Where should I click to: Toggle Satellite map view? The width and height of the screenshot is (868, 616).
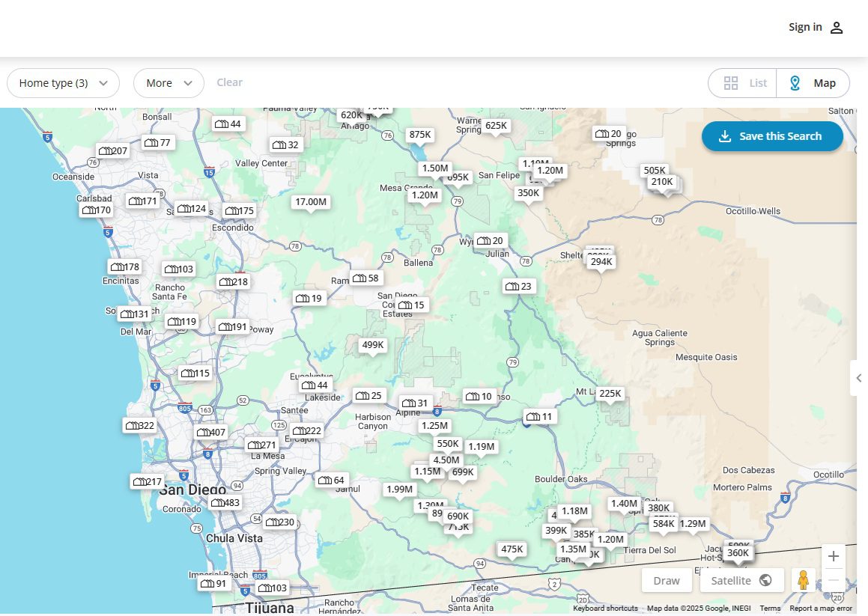click(741, 580)
